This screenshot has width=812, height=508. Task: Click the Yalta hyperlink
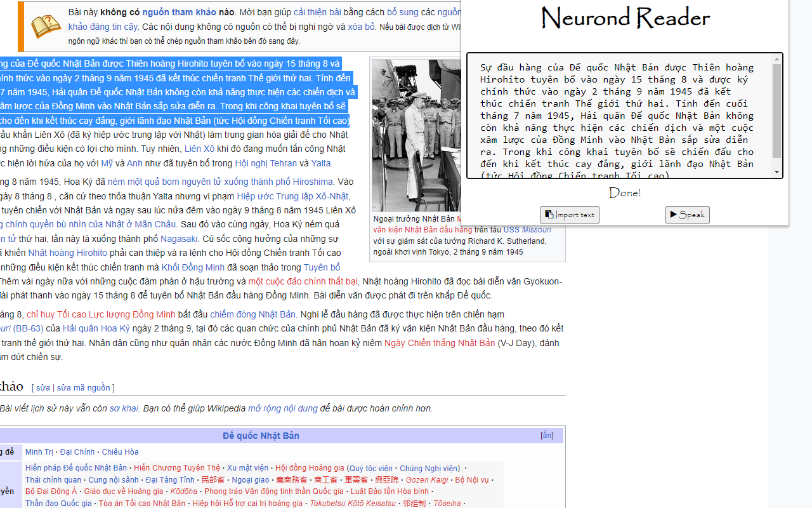point(321,163)
